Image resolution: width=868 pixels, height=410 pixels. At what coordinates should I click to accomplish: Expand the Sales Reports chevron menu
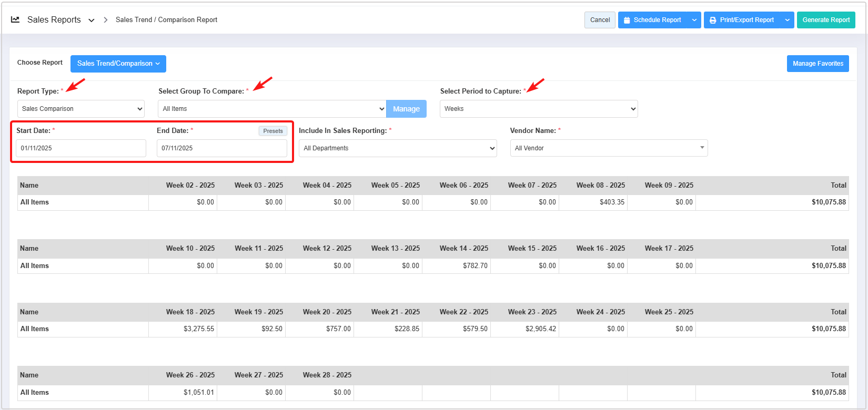(92, 20)
